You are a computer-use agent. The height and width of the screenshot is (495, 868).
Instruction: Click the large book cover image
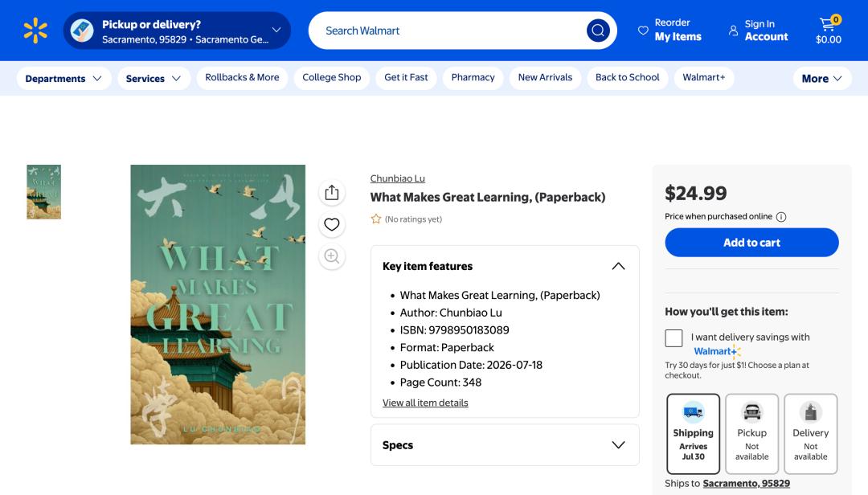coord(218,305)
